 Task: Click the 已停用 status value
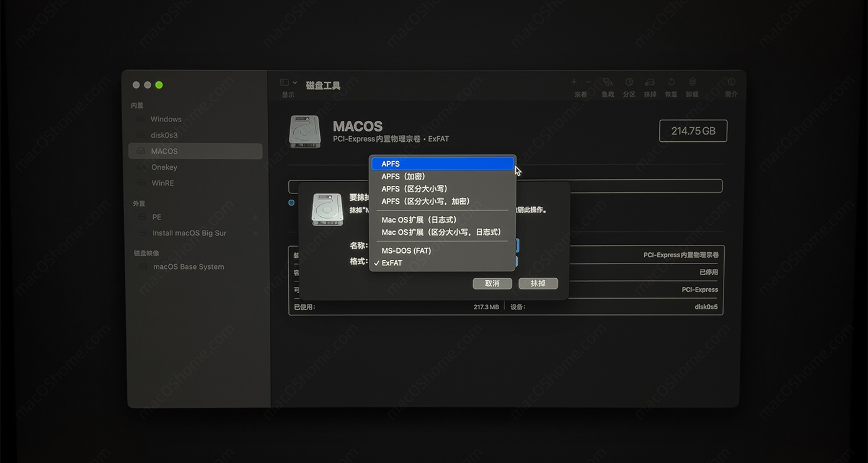(709, 272)
